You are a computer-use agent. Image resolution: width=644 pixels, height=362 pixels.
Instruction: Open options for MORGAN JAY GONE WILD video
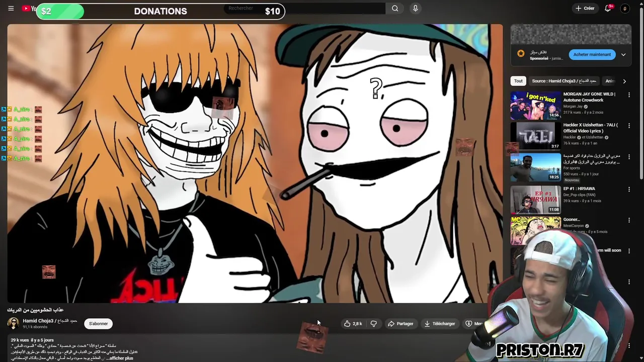point(628,95)
